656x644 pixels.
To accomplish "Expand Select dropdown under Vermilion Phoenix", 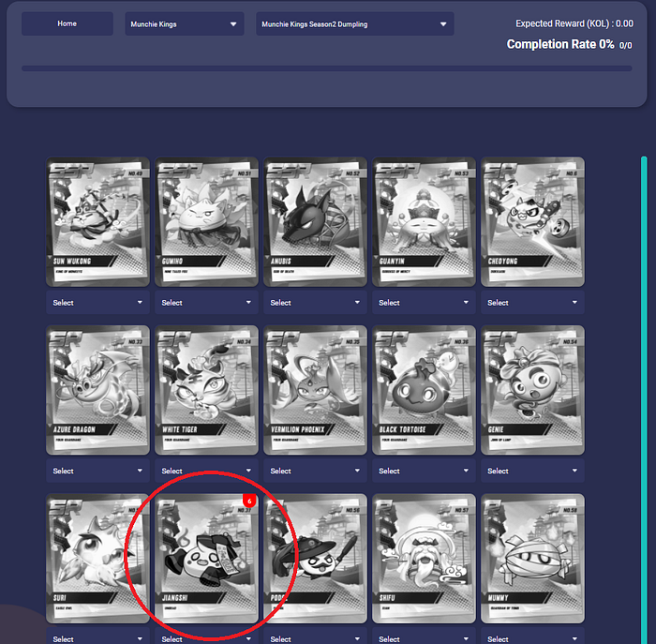I will coord(316,471).
